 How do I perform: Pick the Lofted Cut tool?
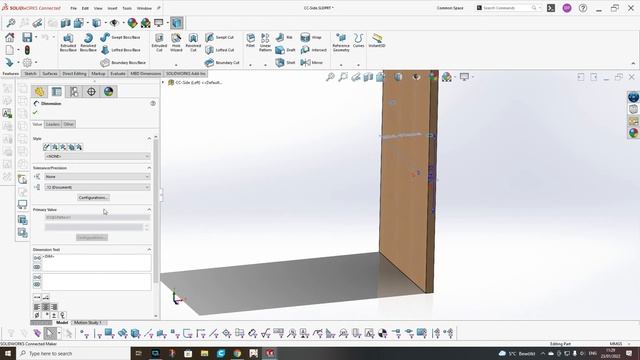click(220, 50)
